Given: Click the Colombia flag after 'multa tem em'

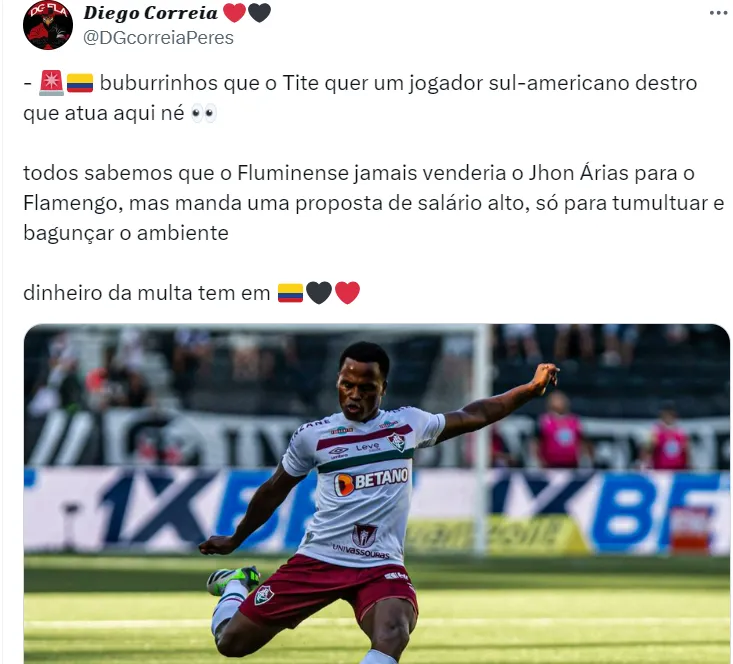Looking at the screenshot, I should click(x=290, y=293).
